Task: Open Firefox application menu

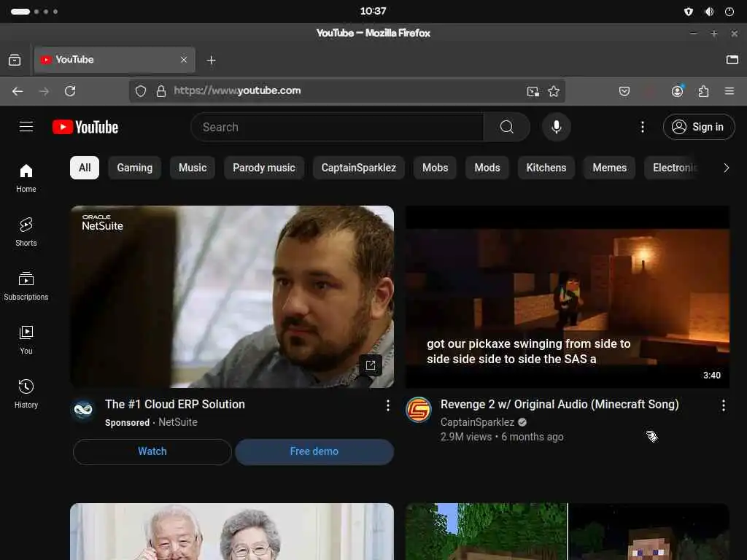Action: (729, 91)
